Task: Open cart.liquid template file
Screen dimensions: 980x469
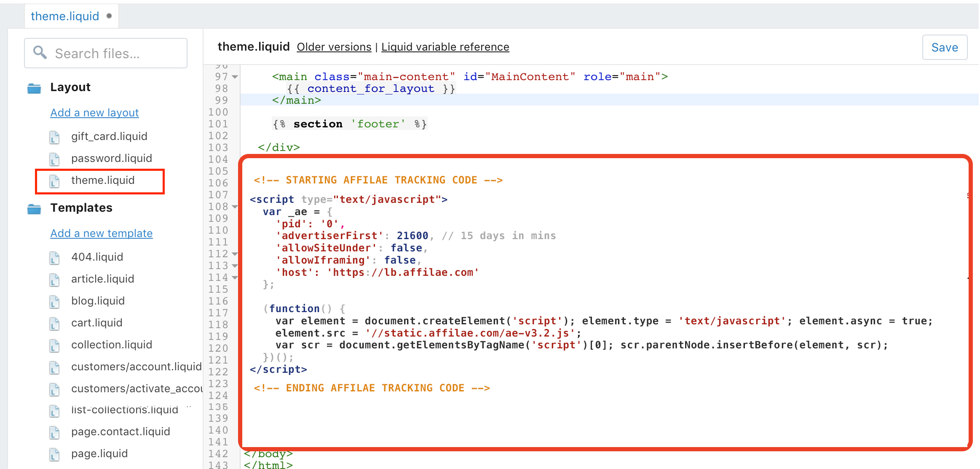Action: [x=97, y=323]
